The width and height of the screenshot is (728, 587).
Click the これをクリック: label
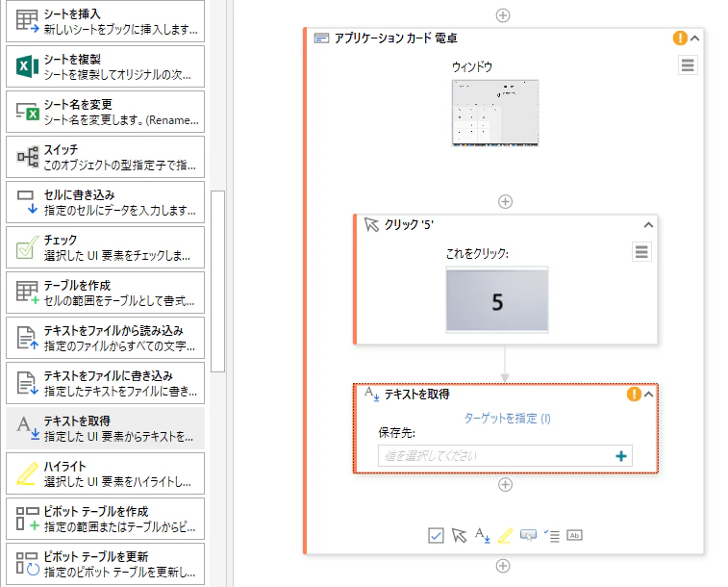click(477, 253)
